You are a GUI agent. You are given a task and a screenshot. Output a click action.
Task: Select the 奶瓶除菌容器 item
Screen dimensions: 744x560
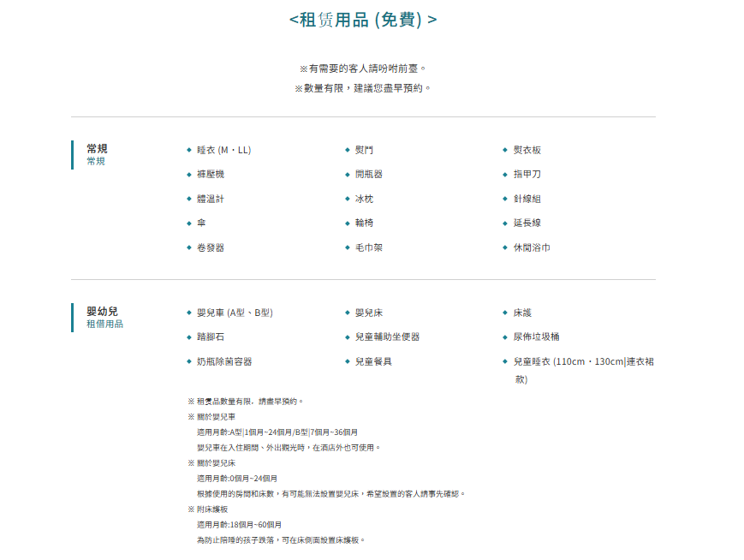pos(224,361)
